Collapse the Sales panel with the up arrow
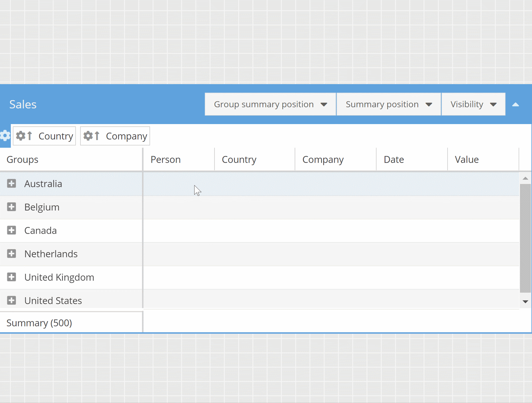532x403 pixels. pos(515,104)
